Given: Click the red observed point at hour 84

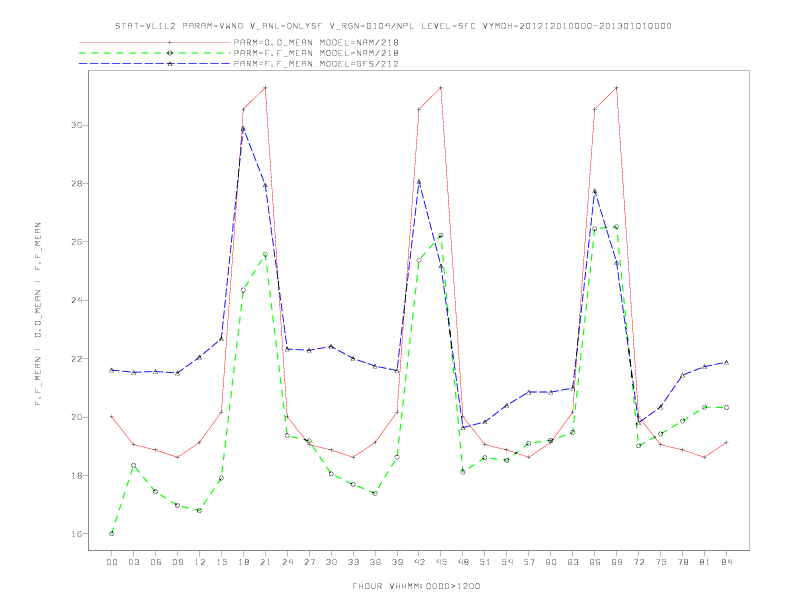Looking at the screenshot, I should [x=726, y=442].
